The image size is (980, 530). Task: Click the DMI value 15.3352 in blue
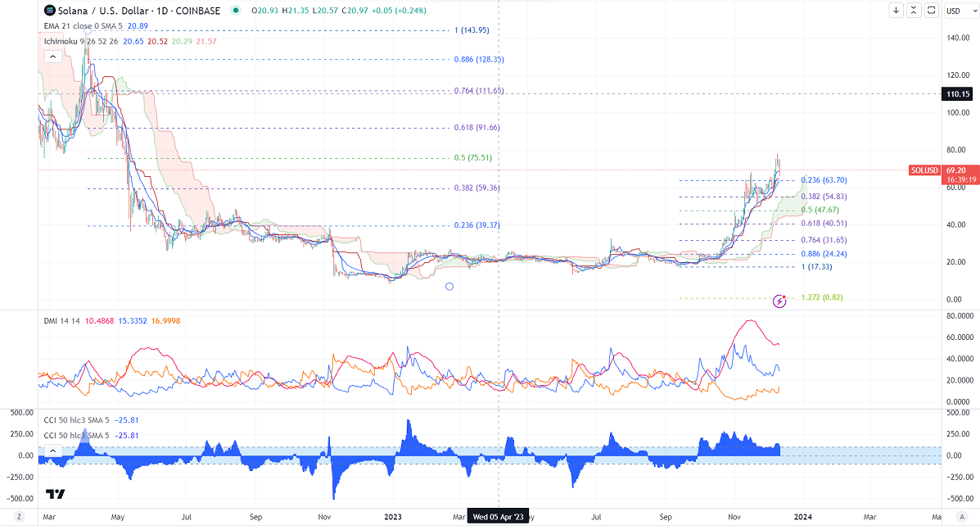click(x=133, y=320)
